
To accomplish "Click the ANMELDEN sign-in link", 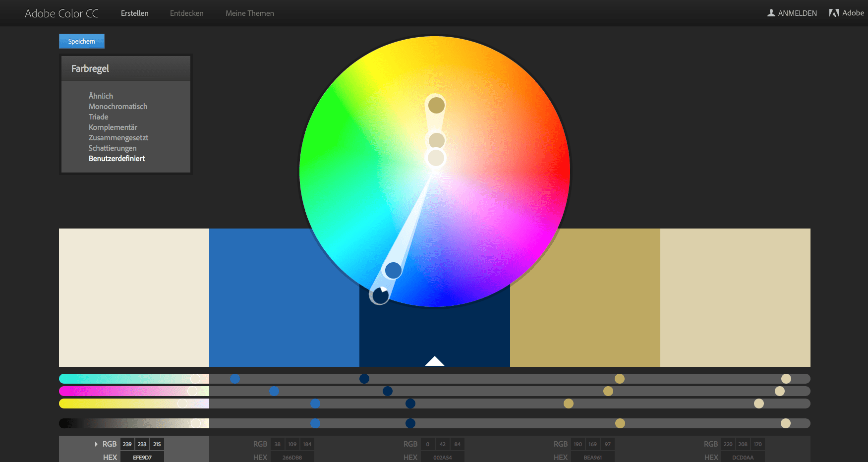I will click(797, 13).
